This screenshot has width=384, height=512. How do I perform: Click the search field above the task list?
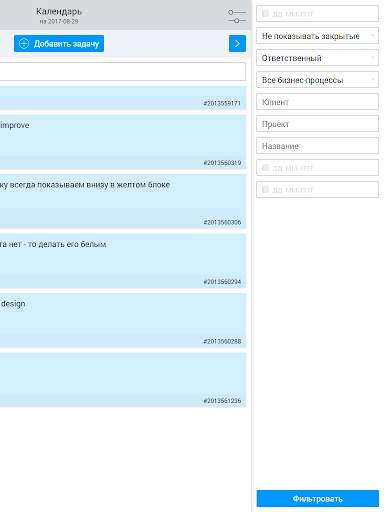tap(123, 71)
